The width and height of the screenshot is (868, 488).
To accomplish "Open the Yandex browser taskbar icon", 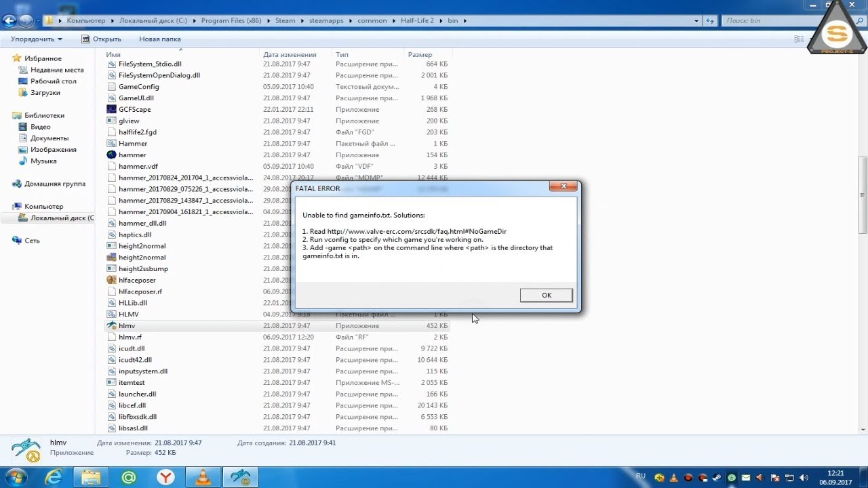I will (165, 478).
